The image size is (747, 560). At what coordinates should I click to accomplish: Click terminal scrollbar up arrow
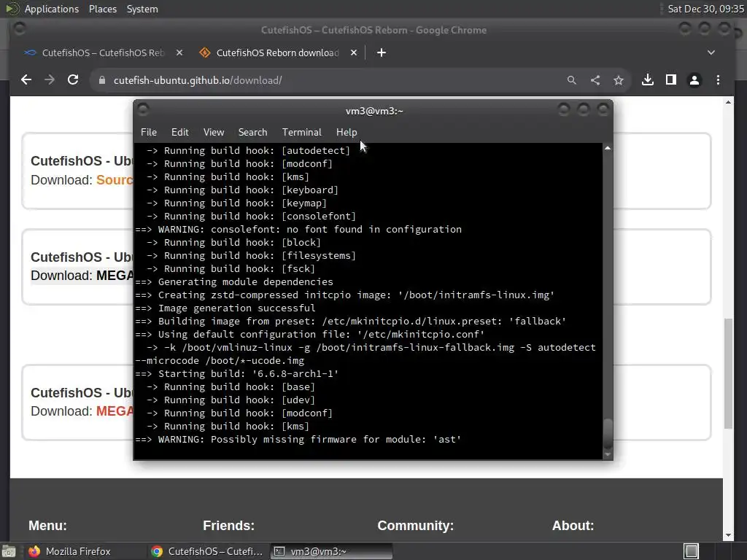[608, 149]
